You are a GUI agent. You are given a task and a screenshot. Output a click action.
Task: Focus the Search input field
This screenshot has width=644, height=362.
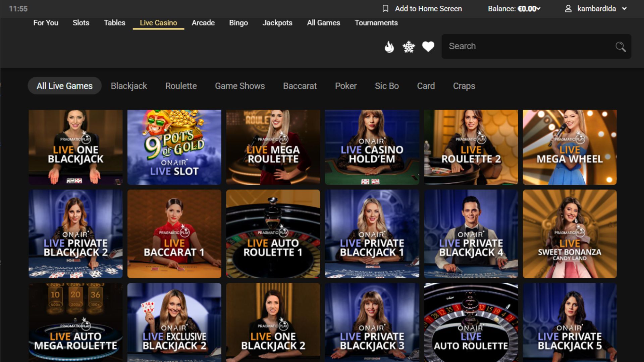pos(536,46)
